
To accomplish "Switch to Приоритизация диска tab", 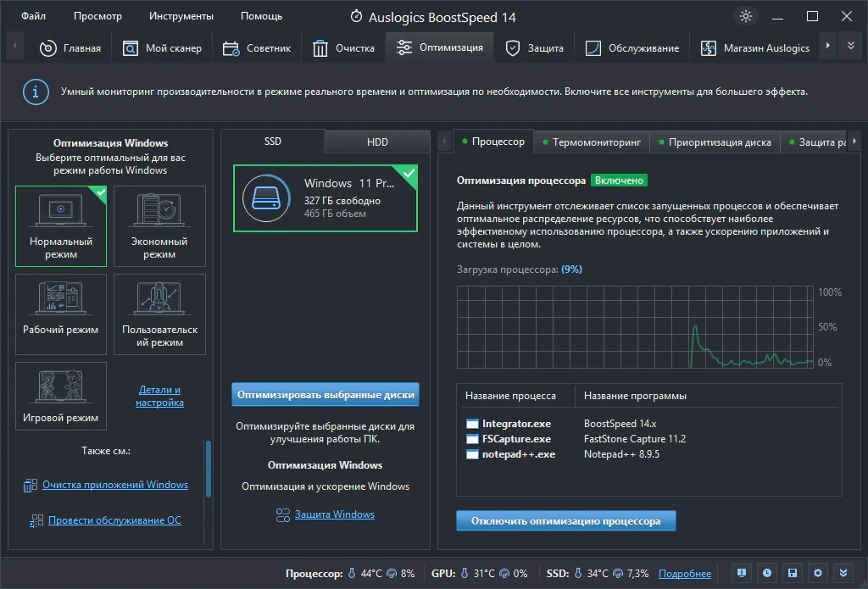I will (715, 142).
